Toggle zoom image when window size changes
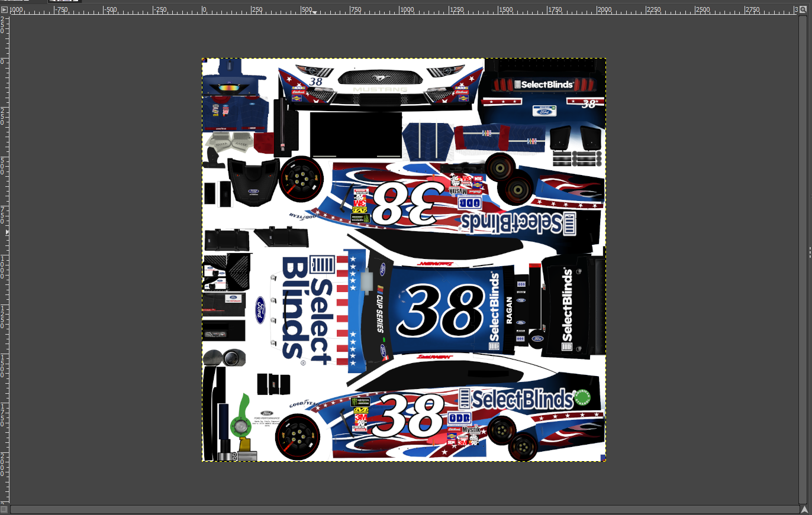The width and height of the screenshot is (812, 515). click(803, 10)
